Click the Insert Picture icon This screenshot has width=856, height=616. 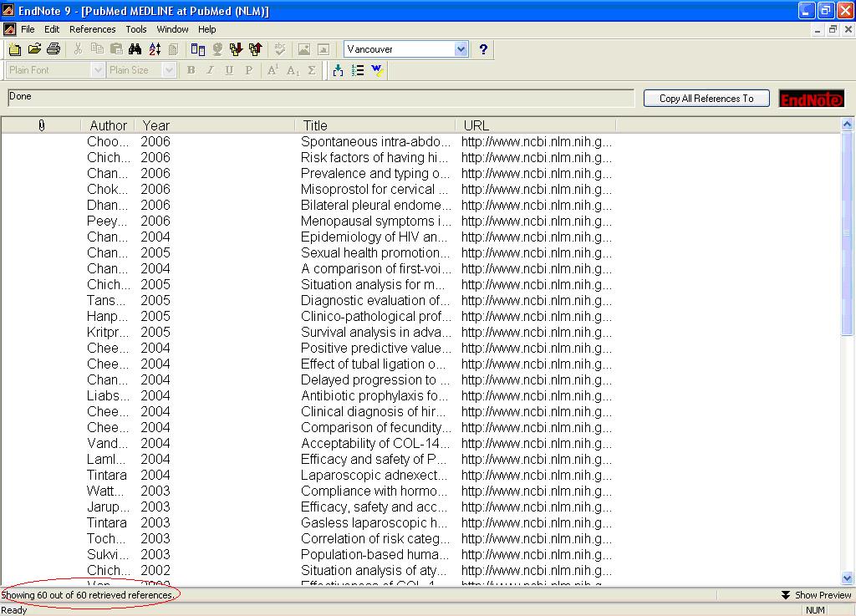(304, 49)
